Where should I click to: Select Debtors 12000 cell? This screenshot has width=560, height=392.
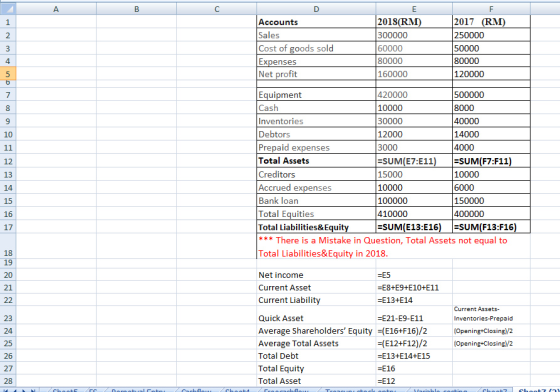[x=414, y=134]
